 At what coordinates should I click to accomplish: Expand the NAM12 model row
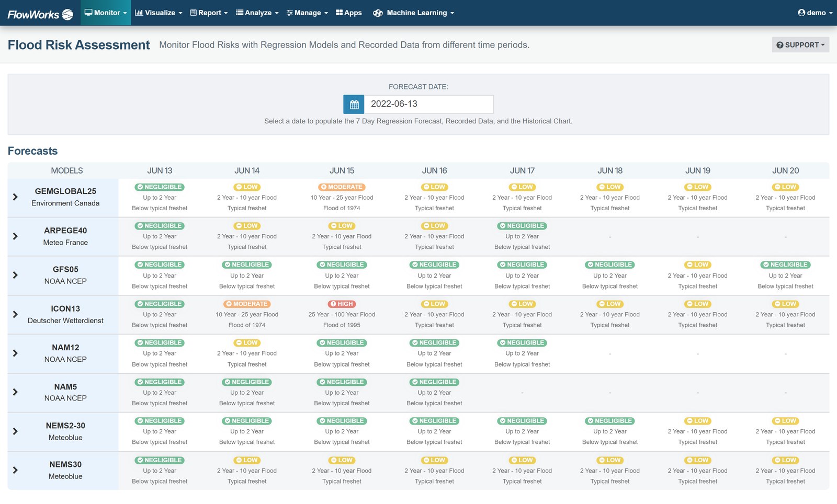point(15,353)
